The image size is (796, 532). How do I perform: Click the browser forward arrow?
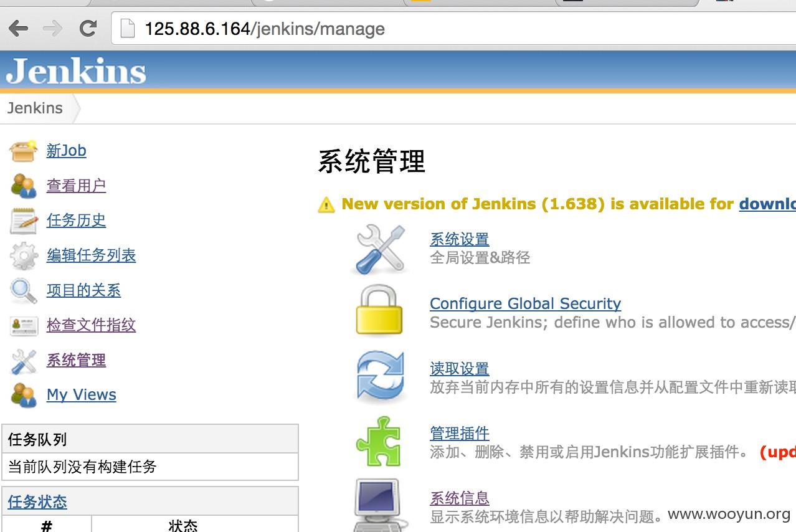point(53,28)
